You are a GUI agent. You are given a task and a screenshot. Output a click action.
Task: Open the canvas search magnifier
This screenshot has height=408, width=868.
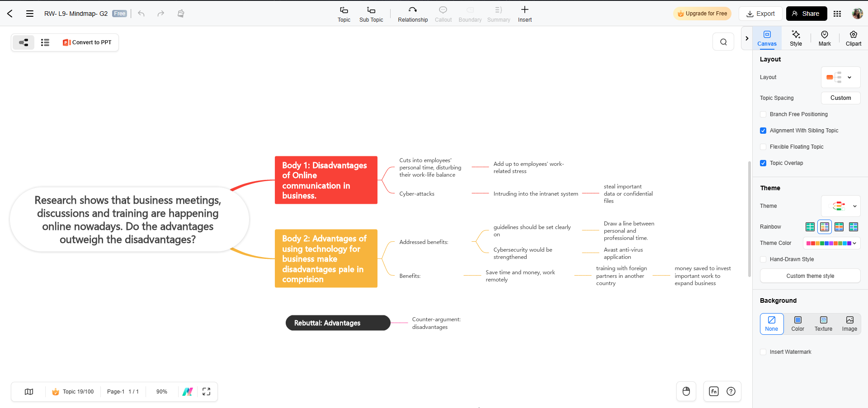click(x=723, y=42)
